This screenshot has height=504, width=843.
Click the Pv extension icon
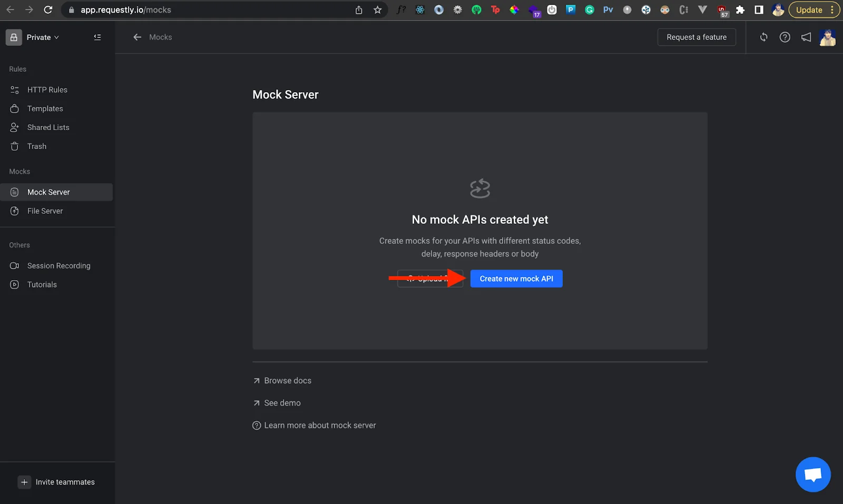tap(608, 9)
